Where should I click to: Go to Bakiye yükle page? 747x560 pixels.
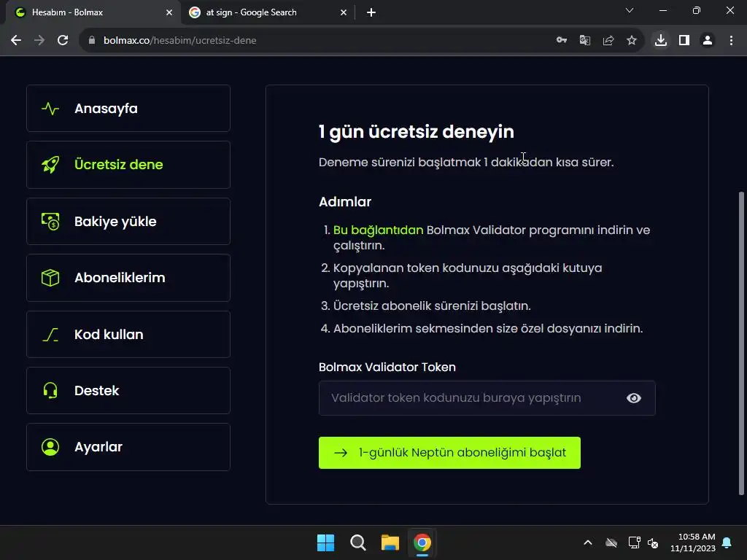(128, 222)
